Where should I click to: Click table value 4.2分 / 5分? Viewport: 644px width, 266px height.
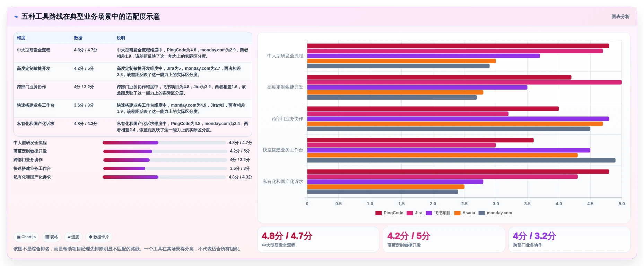[84, 68]
